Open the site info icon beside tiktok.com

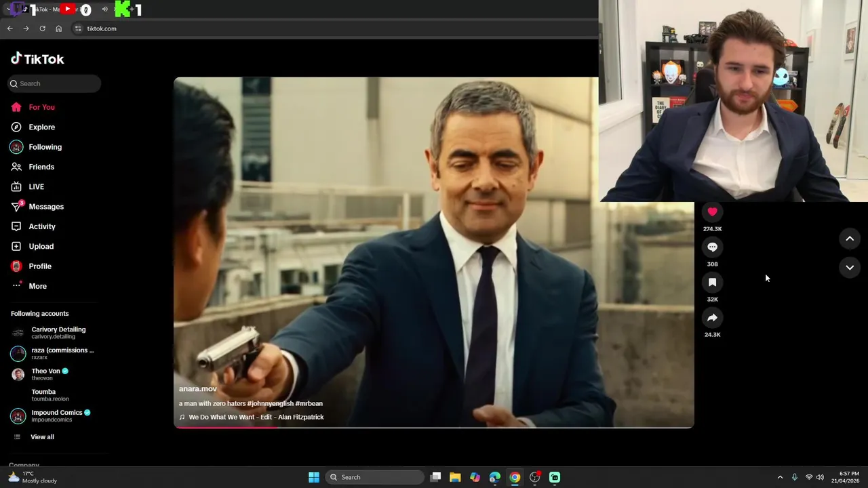pyautogui.click(x=78, y=28)
